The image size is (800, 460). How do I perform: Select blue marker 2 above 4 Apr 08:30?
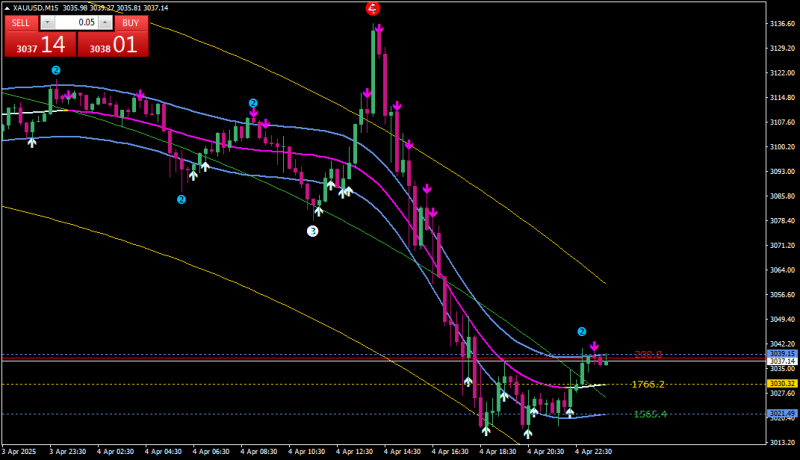[x=253, y=103]
